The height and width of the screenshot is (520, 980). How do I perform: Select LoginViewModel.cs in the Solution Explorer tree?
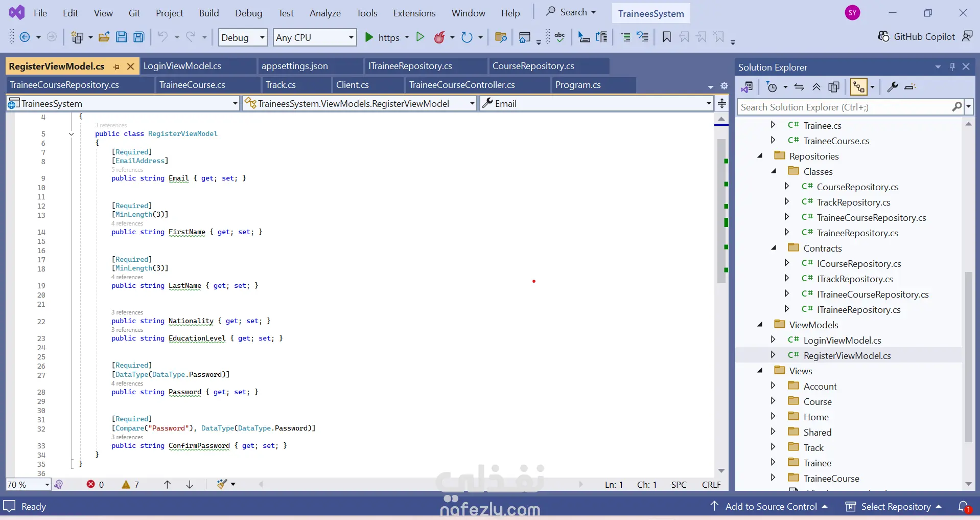click(x=842, y=341)
